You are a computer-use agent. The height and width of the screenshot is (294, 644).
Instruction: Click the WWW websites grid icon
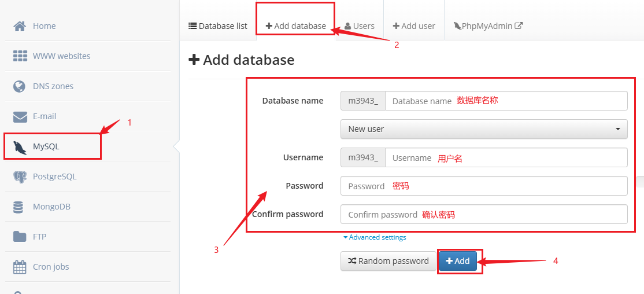pos(20,56)
